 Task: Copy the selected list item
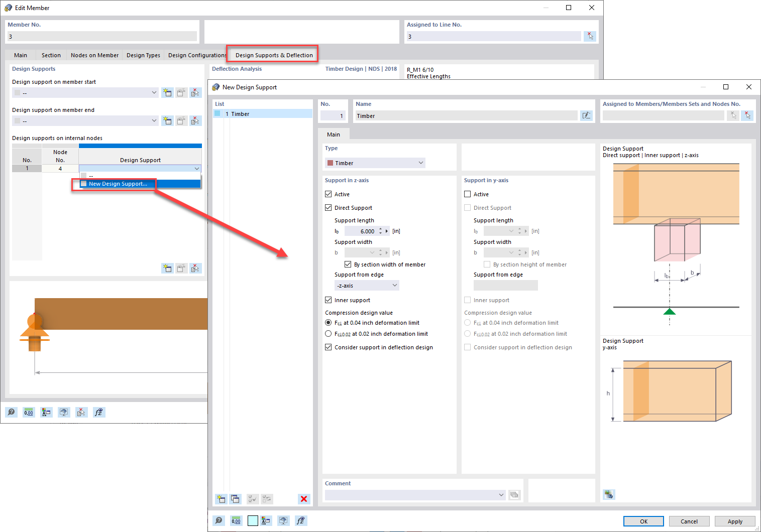coord(235,499)
